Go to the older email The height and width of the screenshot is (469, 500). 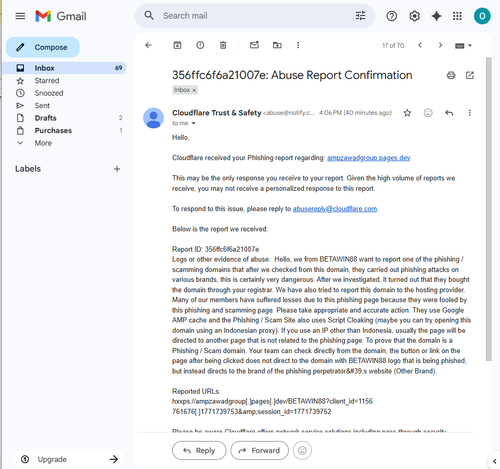(x=440, y=45)
